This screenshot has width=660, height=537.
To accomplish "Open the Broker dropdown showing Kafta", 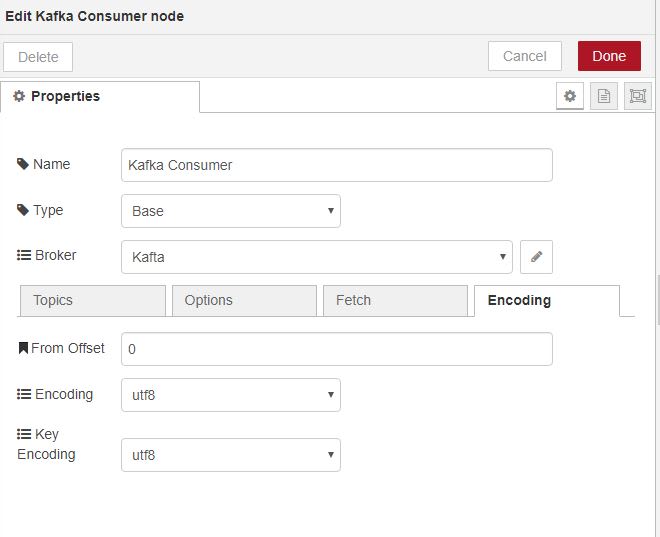I will coord(317,257).
